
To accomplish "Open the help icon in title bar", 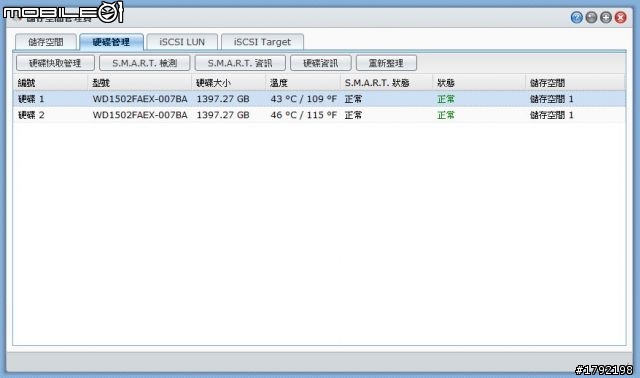I will click(576, 17).
